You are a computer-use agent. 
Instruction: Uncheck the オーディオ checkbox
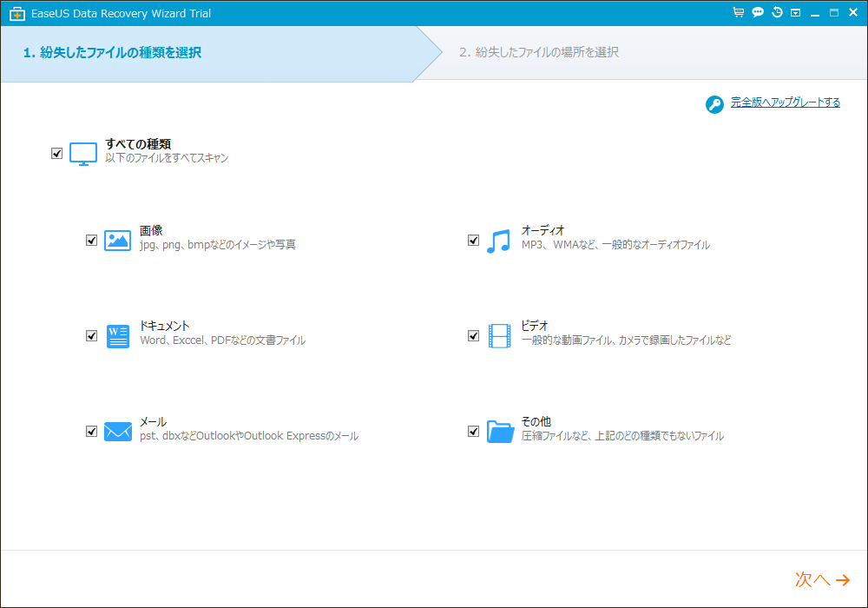tap(473, 241)
